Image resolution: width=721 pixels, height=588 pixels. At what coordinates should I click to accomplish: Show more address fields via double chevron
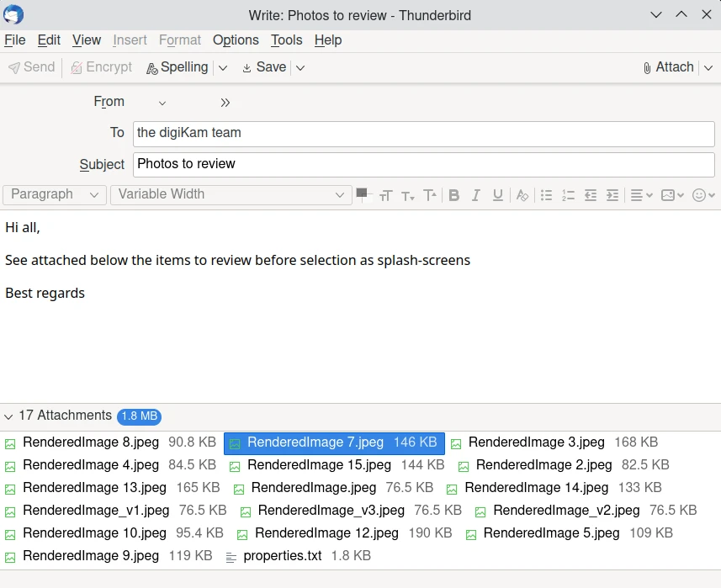click(225, 103)
